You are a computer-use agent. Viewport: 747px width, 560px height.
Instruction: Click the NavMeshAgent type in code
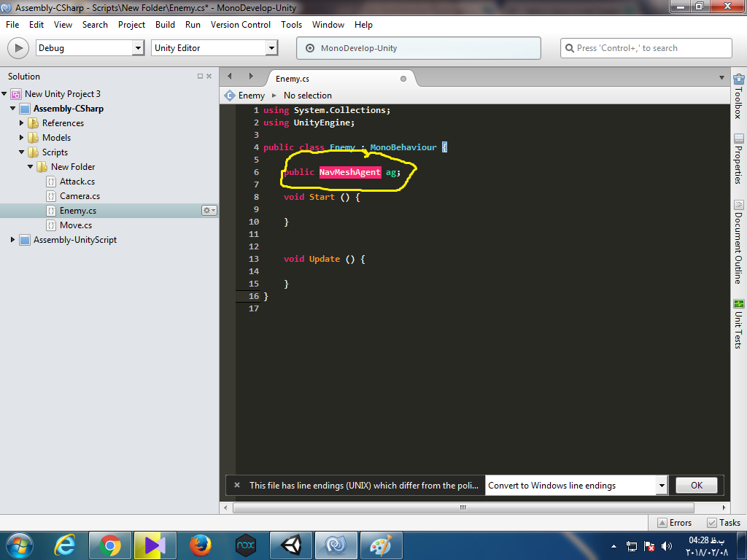click(x=350, y=172)
